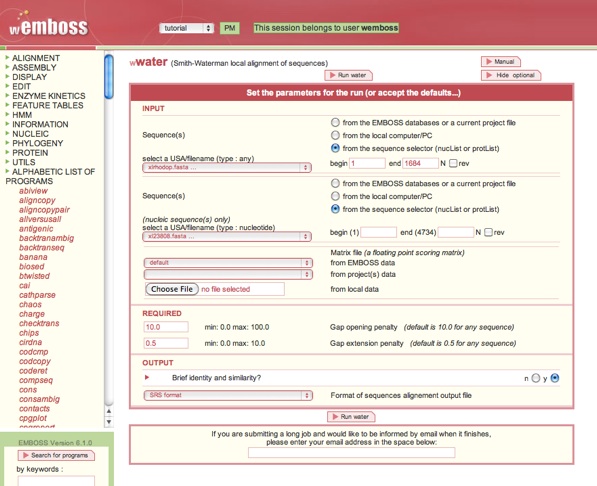Screen dimensions: 597x486
Task: Click the sidebar scroll up arrow
Action: click(x=109, y=411)
